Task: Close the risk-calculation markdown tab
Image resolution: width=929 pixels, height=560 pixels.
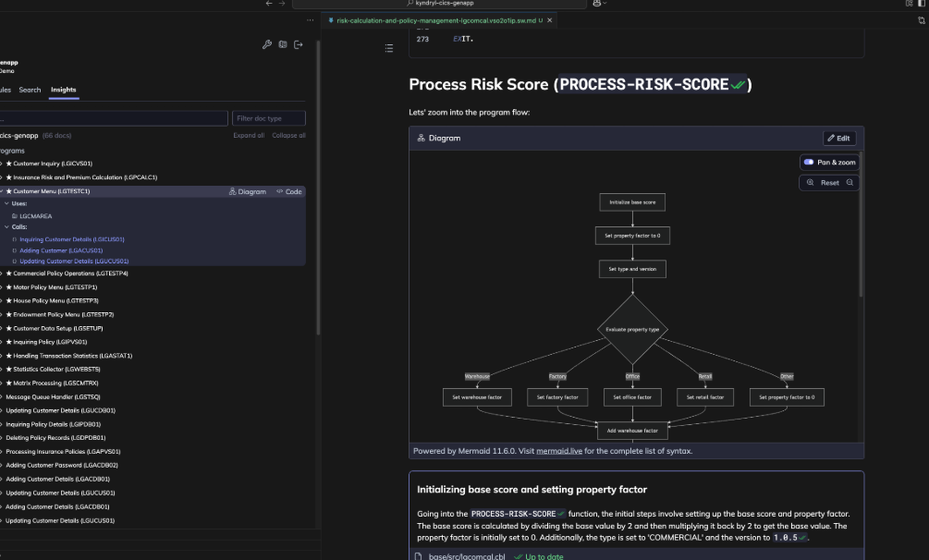Action: [549, 20]
